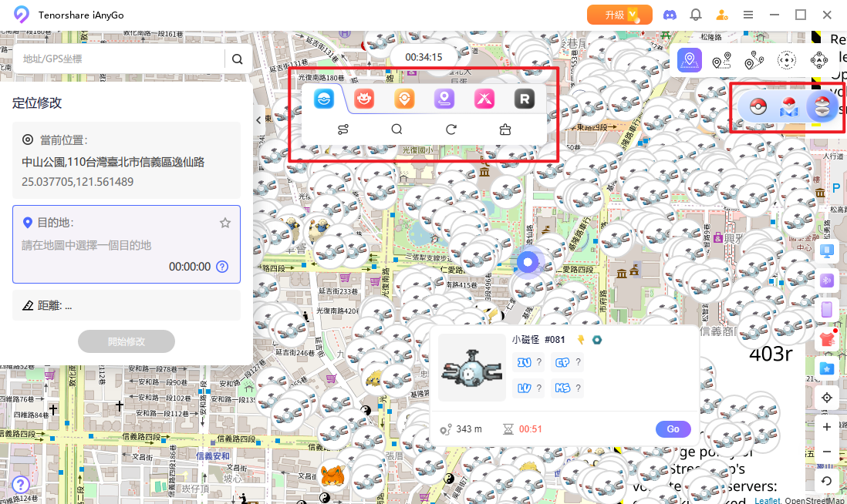847x504 pixels.
Task: Refresh the Pokémon map results
Action: [451, 129]
